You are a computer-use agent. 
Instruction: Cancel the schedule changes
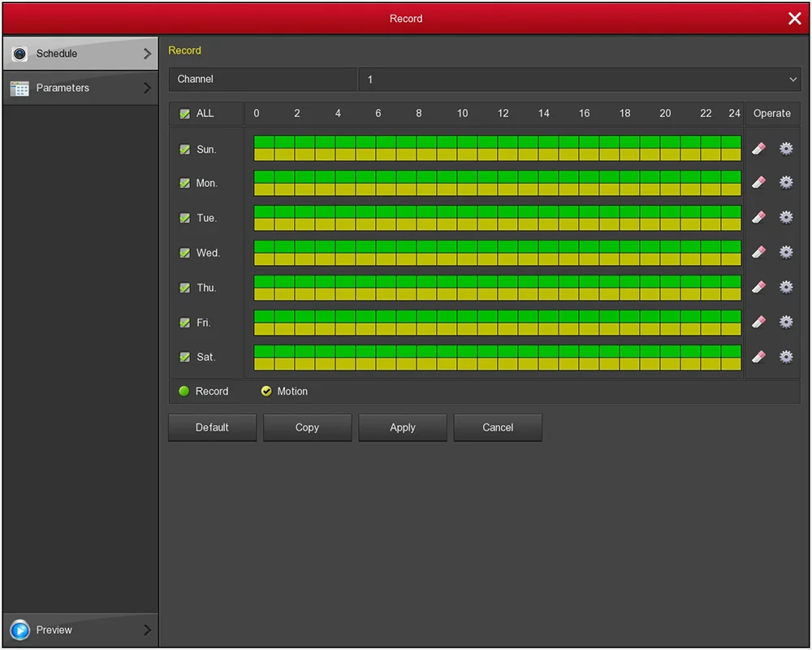498,427
